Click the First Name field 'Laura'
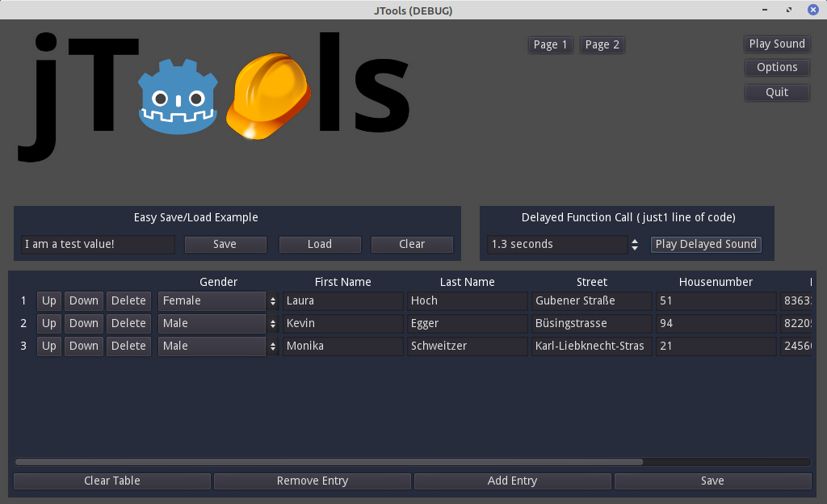 [x=342, y=300]
